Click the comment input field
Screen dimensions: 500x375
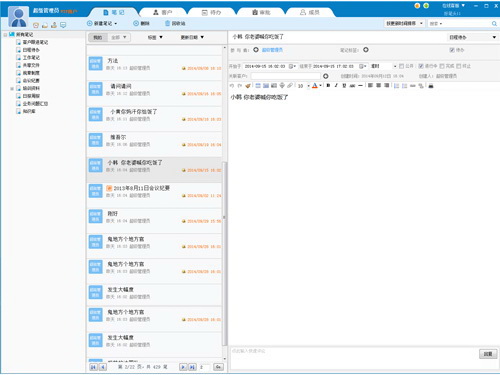[354, 358]
